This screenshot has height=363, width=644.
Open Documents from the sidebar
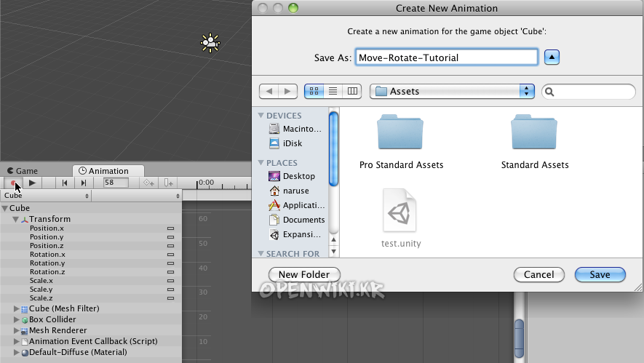click(297, 220)
